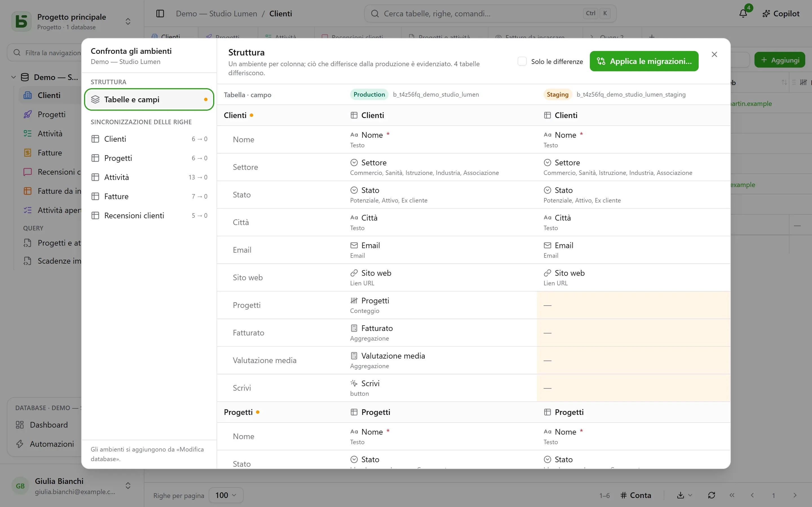Open the notifications bell

[743, 14]
